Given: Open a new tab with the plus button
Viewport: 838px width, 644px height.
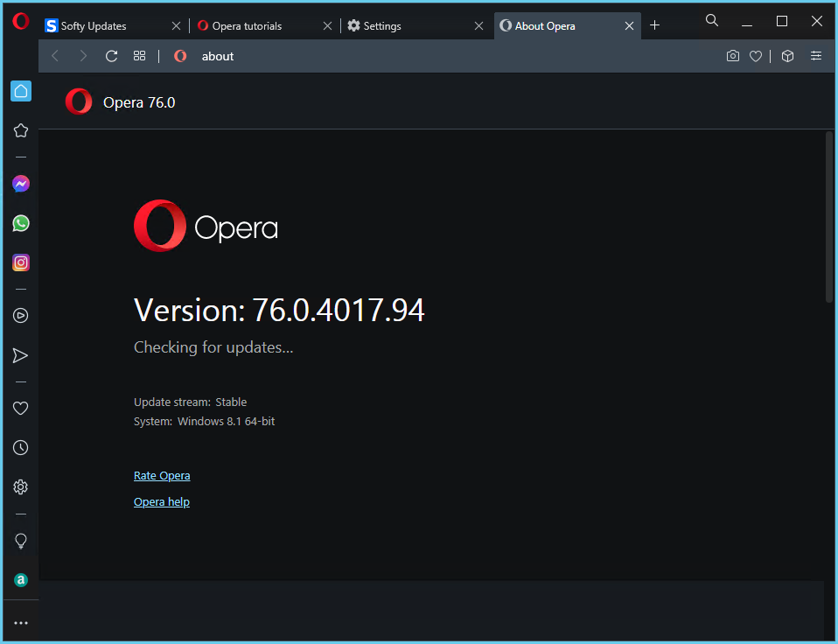Looking at the screenshot, I should pos(654,25).
